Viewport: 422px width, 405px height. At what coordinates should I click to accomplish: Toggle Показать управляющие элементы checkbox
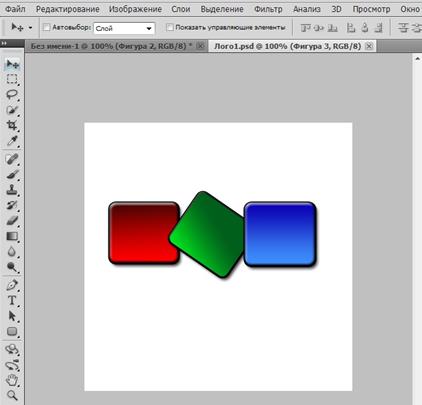(x=170, y=27)
